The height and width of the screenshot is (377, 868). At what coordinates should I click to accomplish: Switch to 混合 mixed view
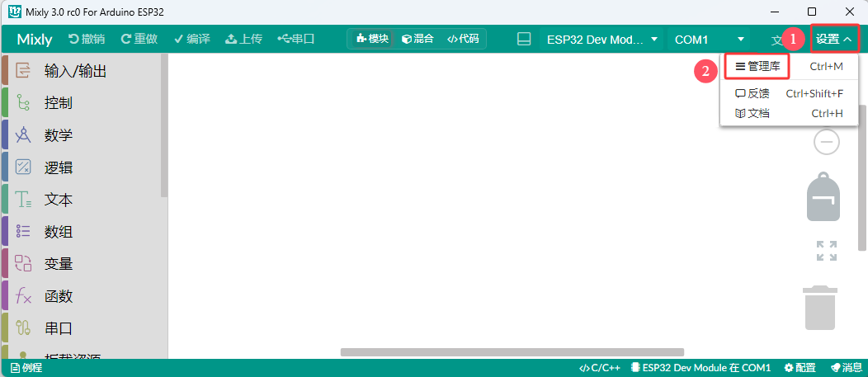tap(417, 39)
